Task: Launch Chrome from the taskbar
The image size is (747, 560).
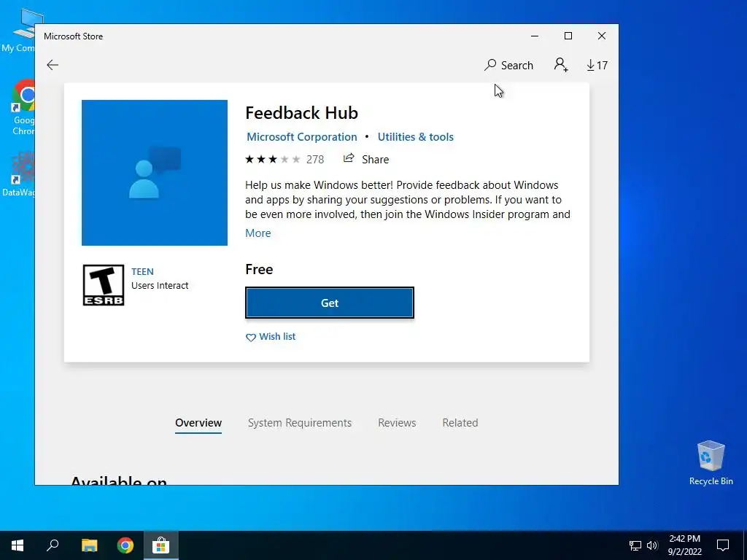Action: point(125,545)
